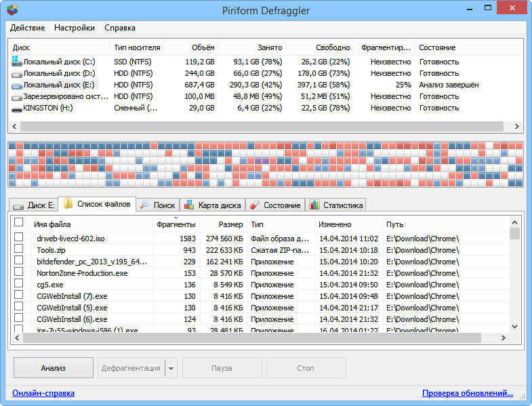Select the cg5.exe file name
Viewport: 532px width, 406px height.
pos(50,285)
